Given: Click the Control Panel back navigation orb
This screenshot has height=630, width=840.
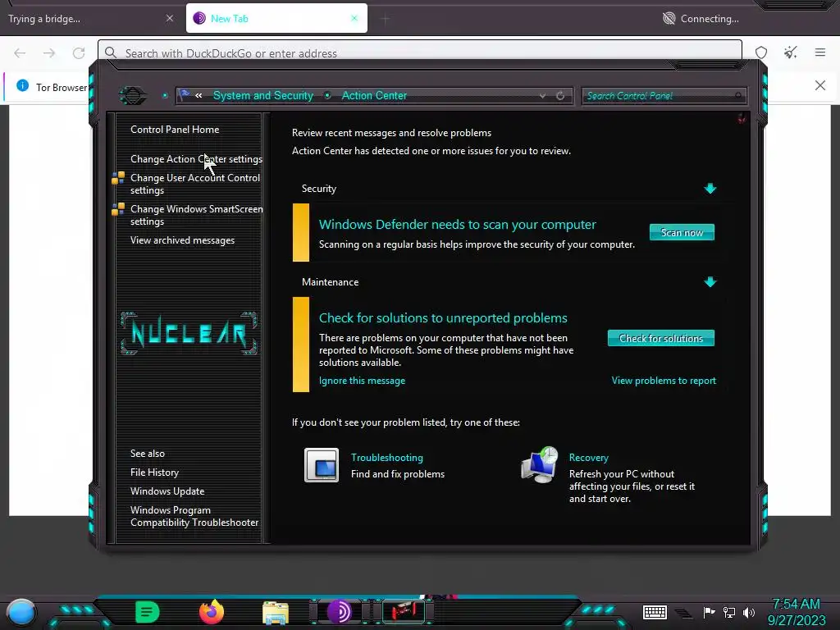Looking at the screenshot, I should tap(132, 96).
